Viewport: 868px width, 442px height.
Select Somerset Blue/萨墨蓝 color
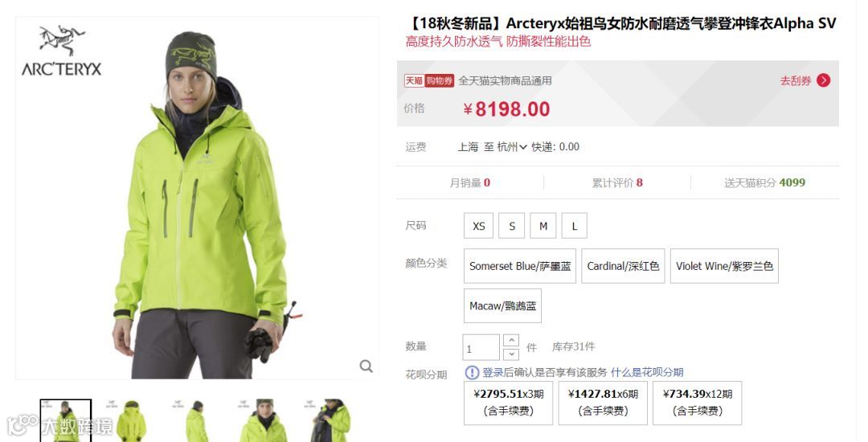(x=520, y=266)
